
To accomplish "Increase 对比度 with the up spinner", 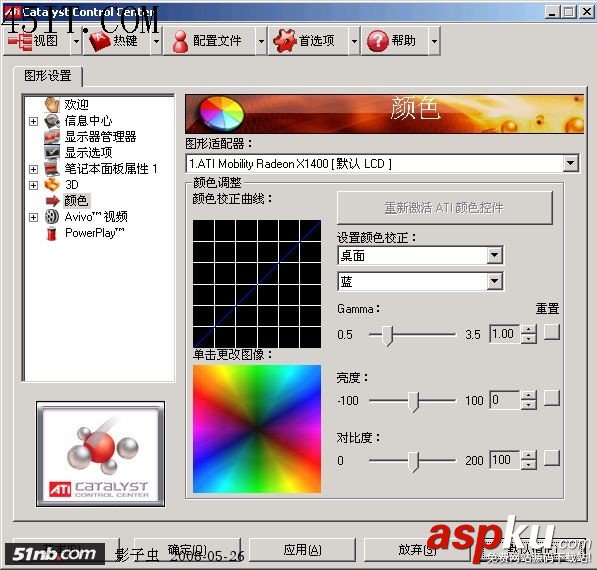I will point(528,455).
